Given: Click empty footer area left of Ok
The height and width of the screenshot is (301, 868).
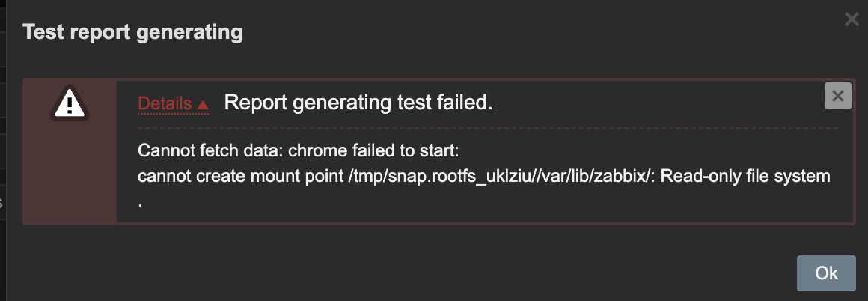Looking at the screenshot, I should click(x=449, y=273).
